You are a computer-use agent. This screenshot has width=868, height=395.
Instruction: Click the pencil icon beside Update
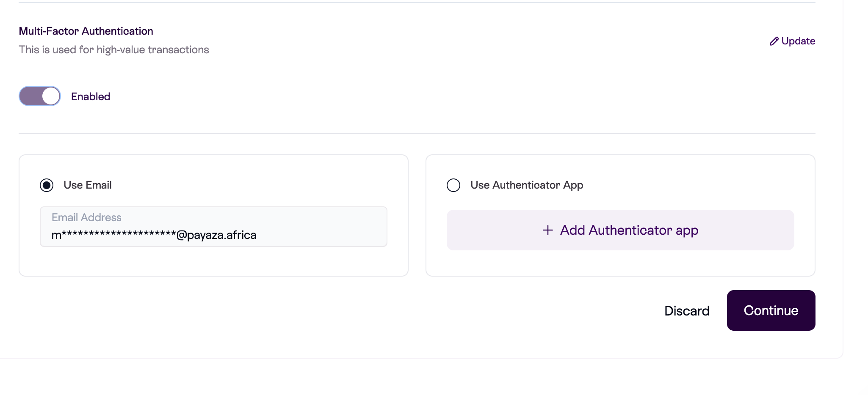(x=774, y=41)
